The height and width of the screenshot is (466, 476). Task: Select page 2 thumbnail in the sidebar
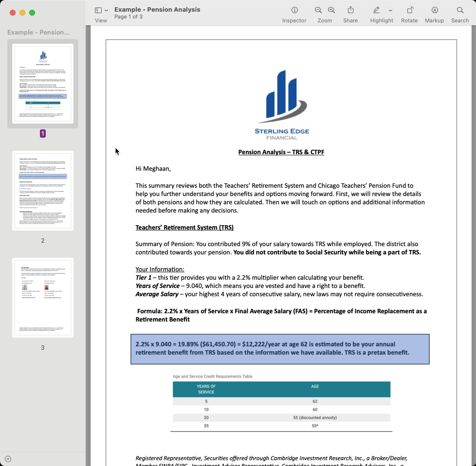point(43,191)
